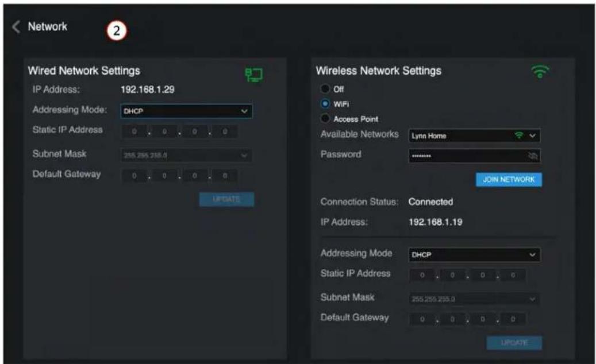Image resolution: width=596 pixels, height=364 pixels.
Task: Click the Available Networks label
Action: point(360,134)
